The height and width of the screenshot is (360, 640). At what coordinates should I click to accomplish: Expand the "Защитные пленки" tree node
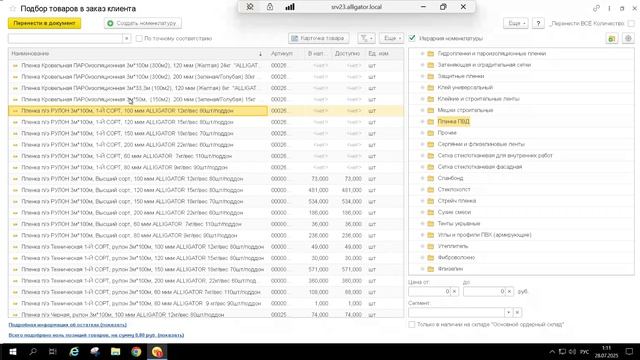coord(422,76)
